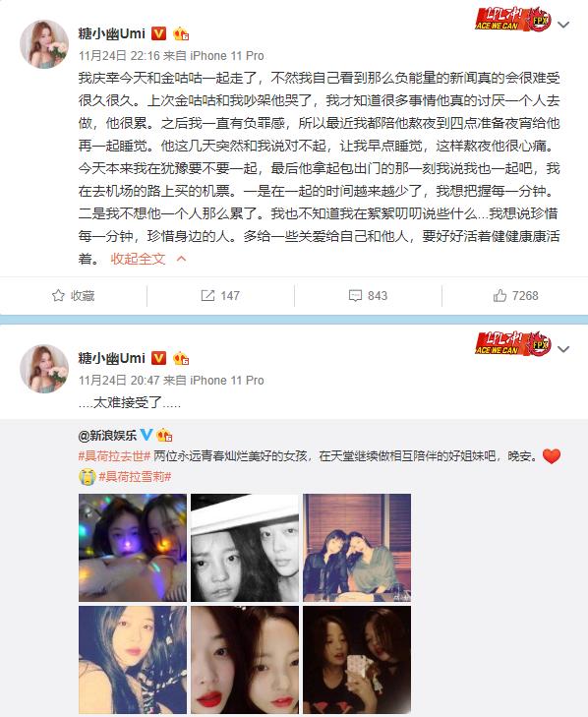Open the black-and-white photo thumbnail

click(245, 548)
